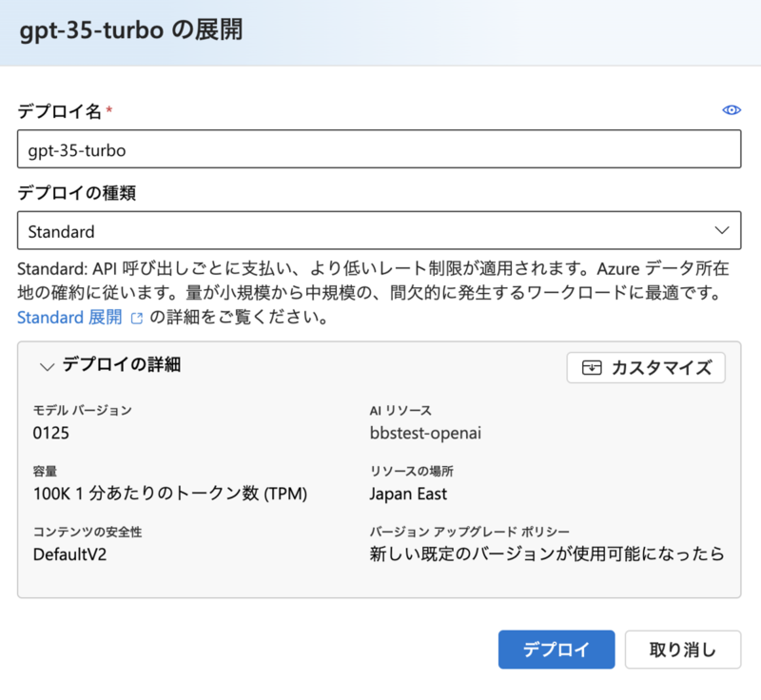Click the カスタマイズ button
761x700 pixels.
pyautogui.click(x=646, y=368)
